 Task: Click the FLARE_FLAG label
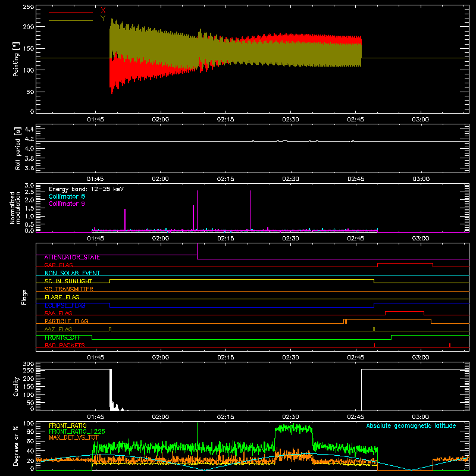click(x=62, y=297)
